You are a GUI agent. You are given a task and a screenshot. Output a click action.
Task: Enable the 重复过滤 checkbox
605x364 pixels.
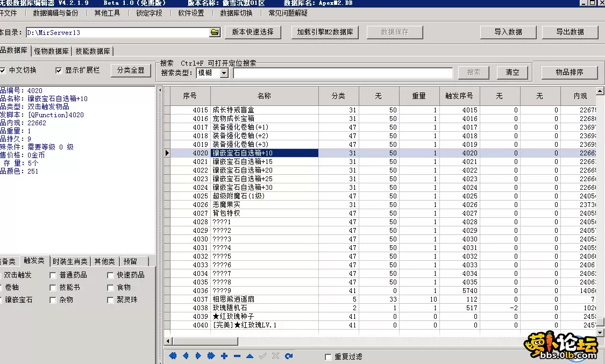(329, 357)
